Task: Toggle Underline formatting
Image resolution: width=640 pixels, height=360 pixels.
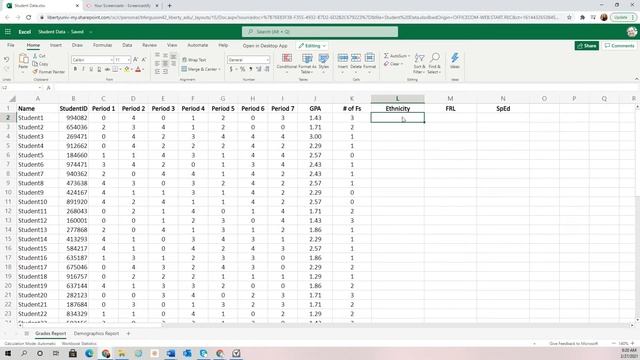Action: coord(91,69)
